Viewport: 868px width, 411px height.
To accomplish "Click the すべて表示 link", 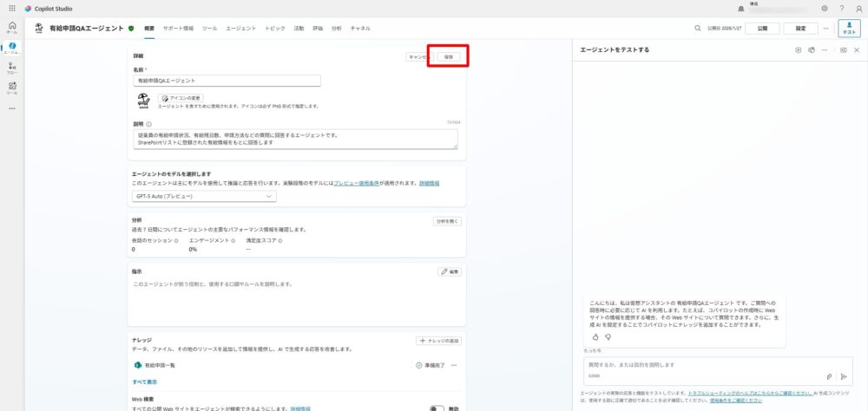I will [x=144, y=382].
